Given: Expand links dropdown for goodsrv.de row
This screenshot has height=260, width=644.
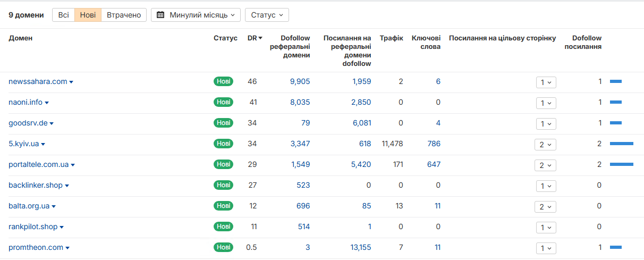Looking at the screenshot, I should [546, 124].
